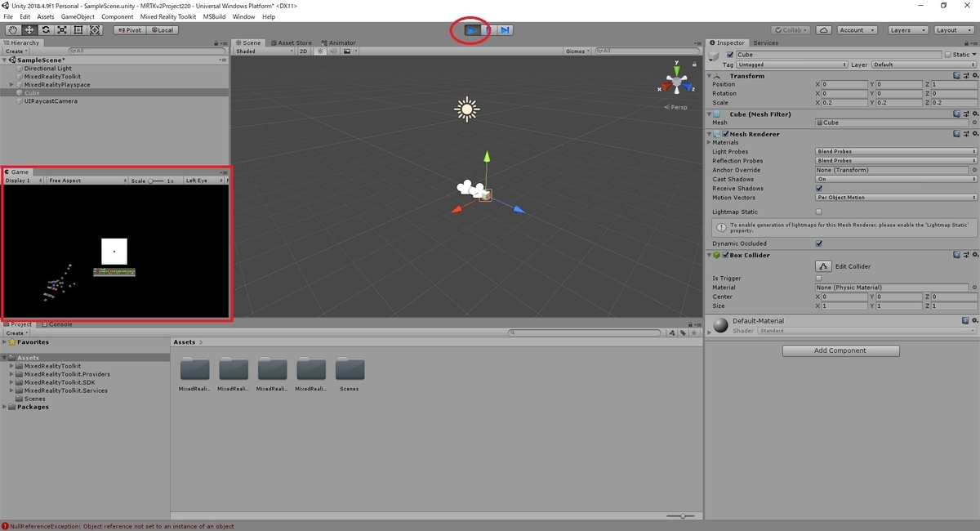Click the Collab button
Viewport: 980px width, 531px height.
click(791, 30)
